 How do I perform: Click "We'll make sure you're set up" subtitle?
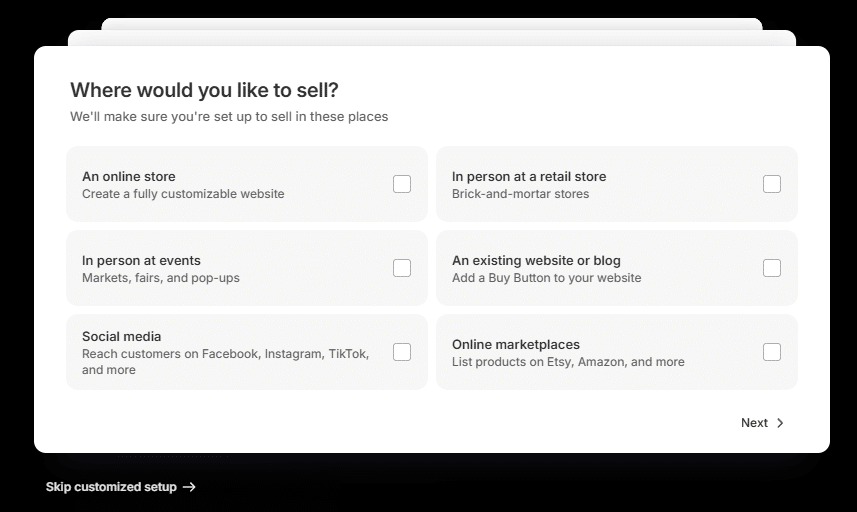coord(229,117)
